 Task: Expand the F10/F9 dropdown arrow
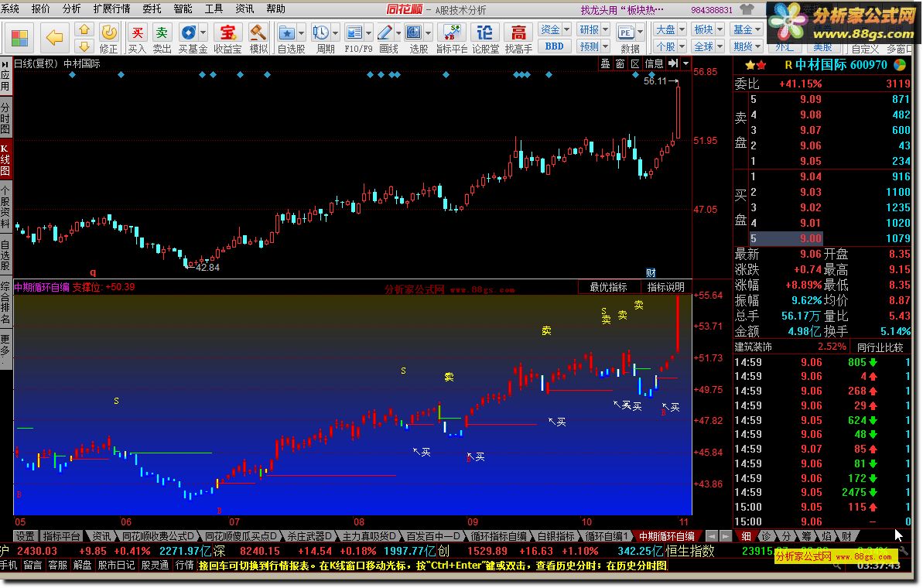[x=369, y=32]
